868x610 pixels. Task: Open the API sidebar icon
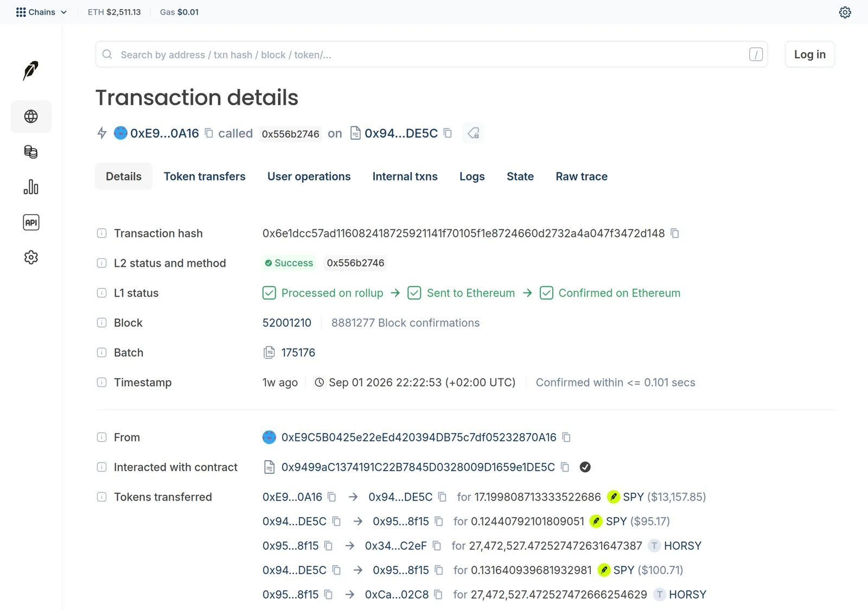(x=31, y=222)
